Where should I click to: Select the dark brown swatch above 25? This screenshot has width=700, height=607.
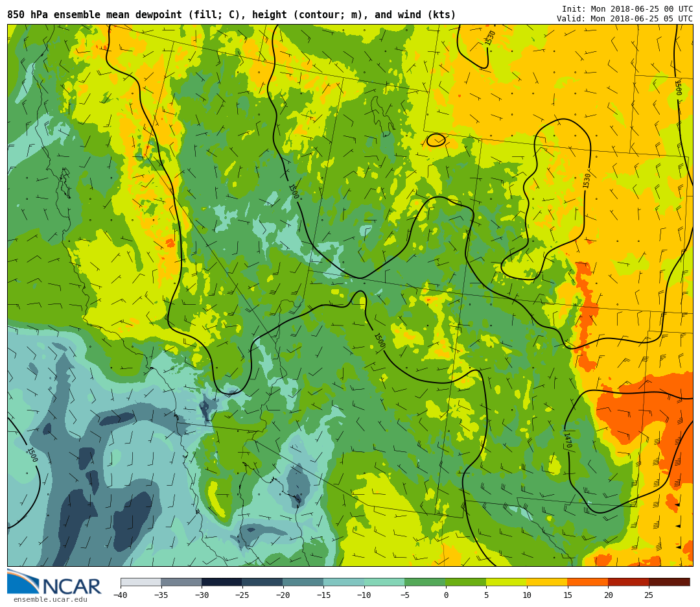(x=669, y=582)
